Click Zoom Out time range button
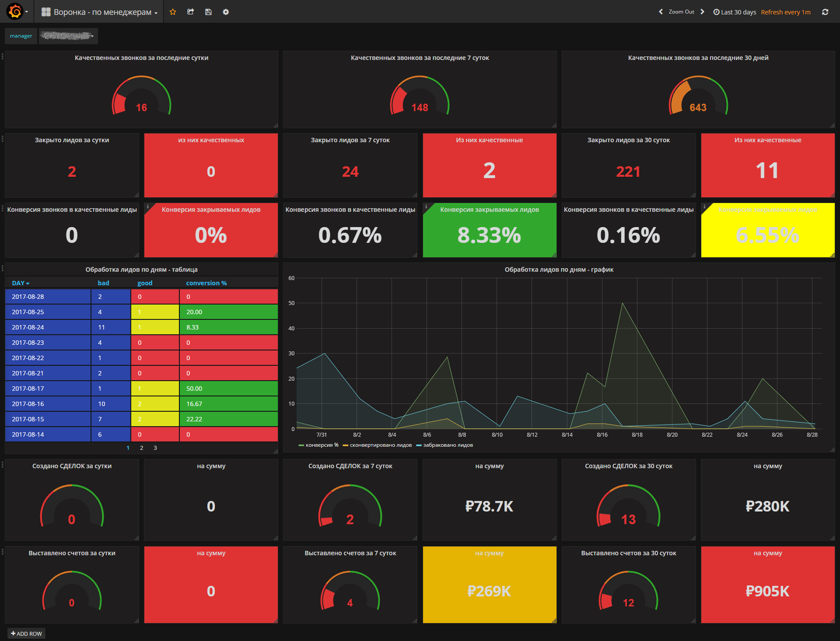Screen dimensions: 840x641 coord(681,12)
